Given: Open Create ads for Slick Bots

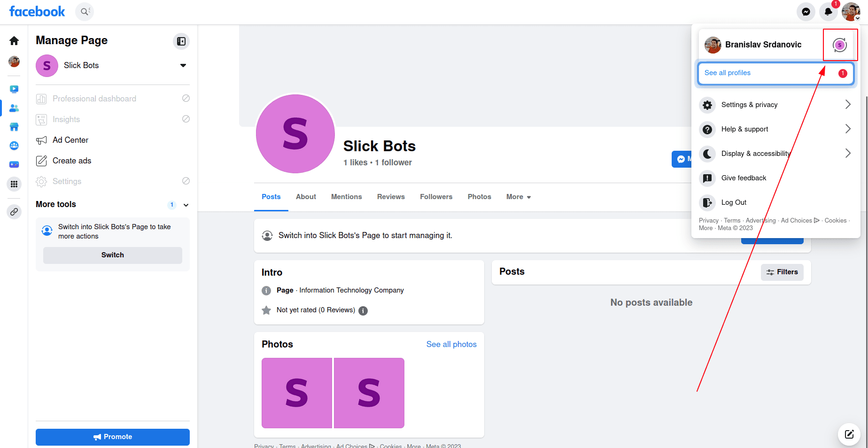Looking at the screenshot, I should click(x=72, y=160).
